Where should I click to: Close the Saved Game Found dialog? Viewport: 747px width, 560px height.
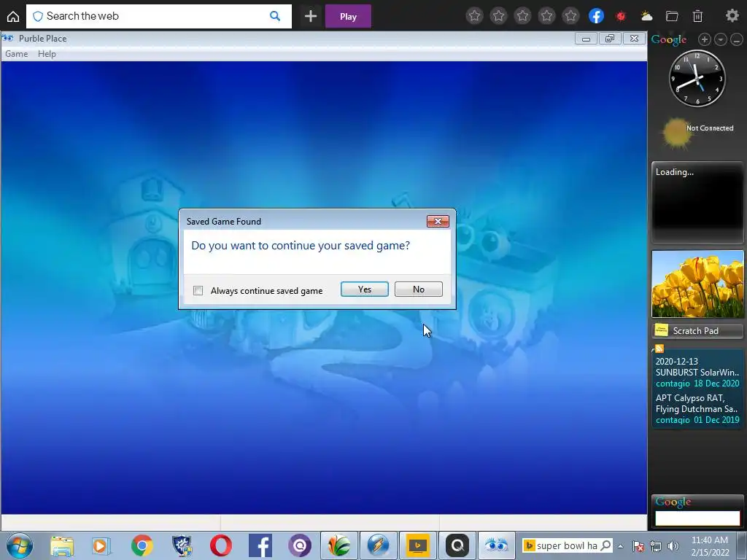tap(438, 221)
